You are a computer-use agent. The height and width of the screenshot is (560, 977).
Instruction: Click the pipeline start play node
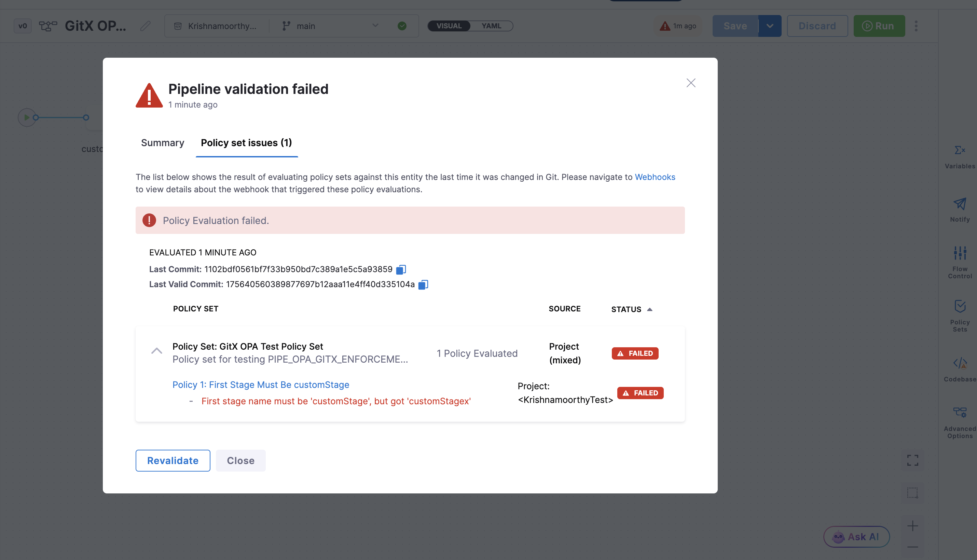pos(27,117)
